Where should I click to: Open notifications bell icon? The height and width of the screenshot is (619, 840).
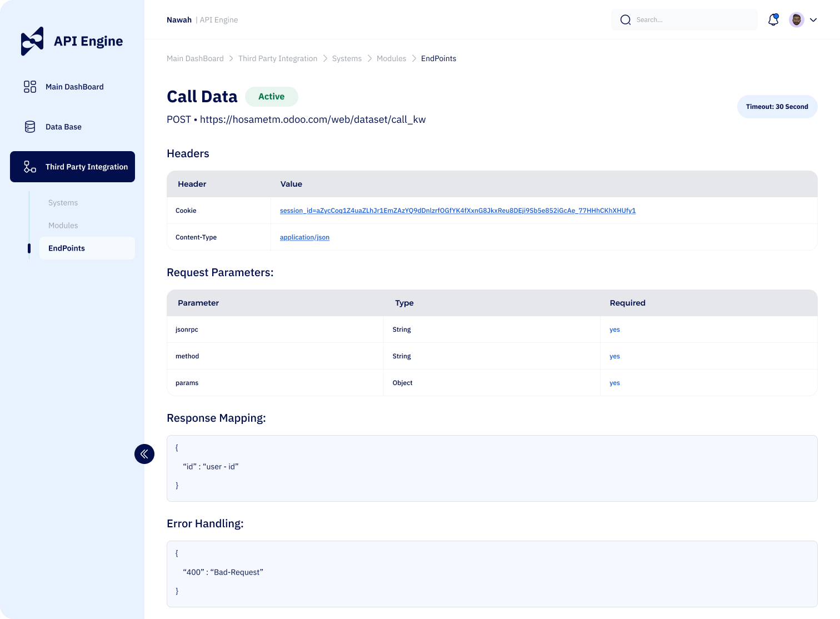[x=773, y=20]
